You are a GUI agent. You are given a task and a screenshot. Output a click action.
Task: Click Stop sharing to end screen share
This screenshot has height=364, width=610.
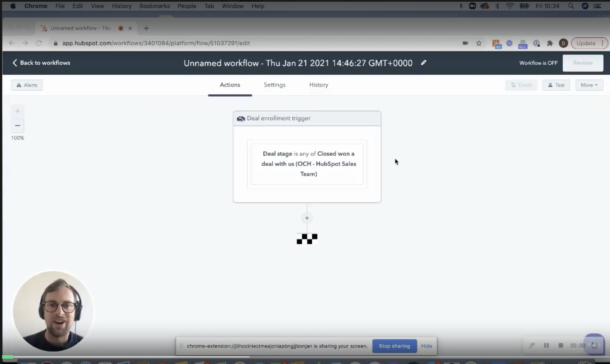(x=394, y=346)
